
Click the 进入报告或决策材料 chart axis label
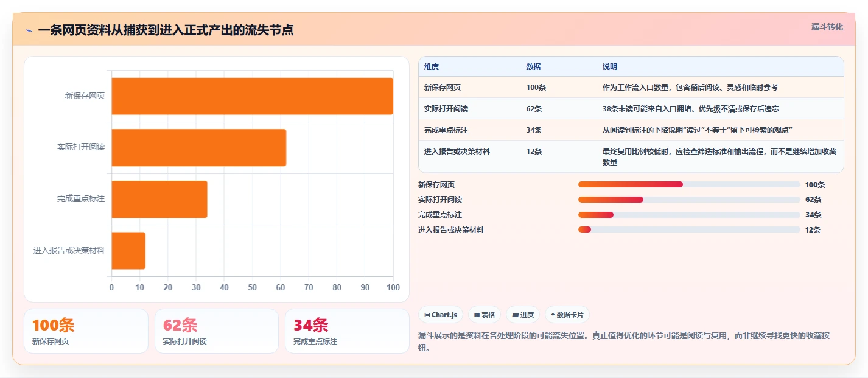69,251
